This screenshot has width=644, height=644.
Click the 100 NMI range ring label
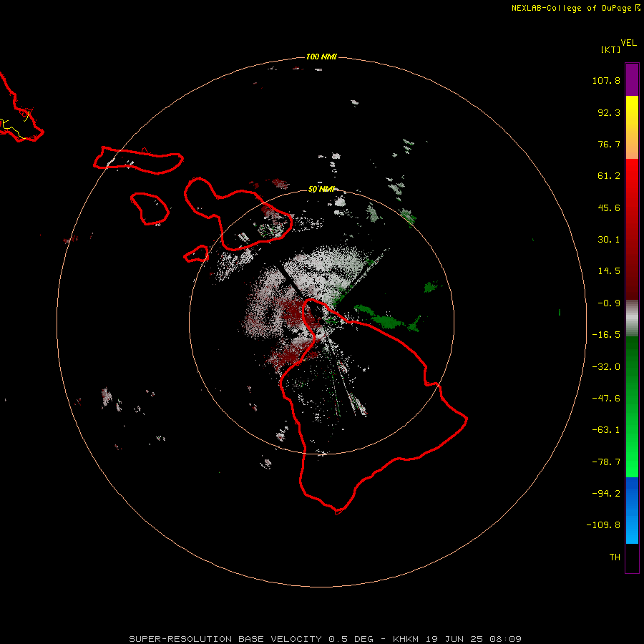(321, 57)
